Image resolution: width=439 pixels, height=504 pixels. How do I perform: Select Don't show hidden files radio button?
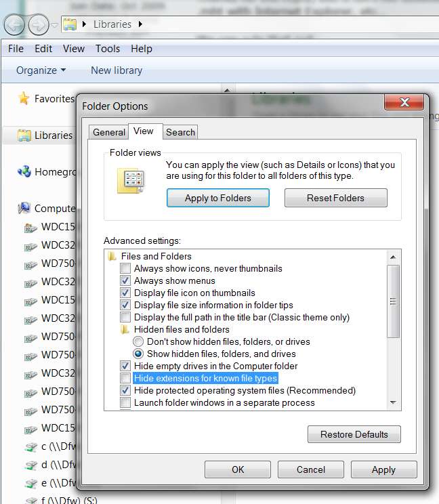(x=138, y=341)
